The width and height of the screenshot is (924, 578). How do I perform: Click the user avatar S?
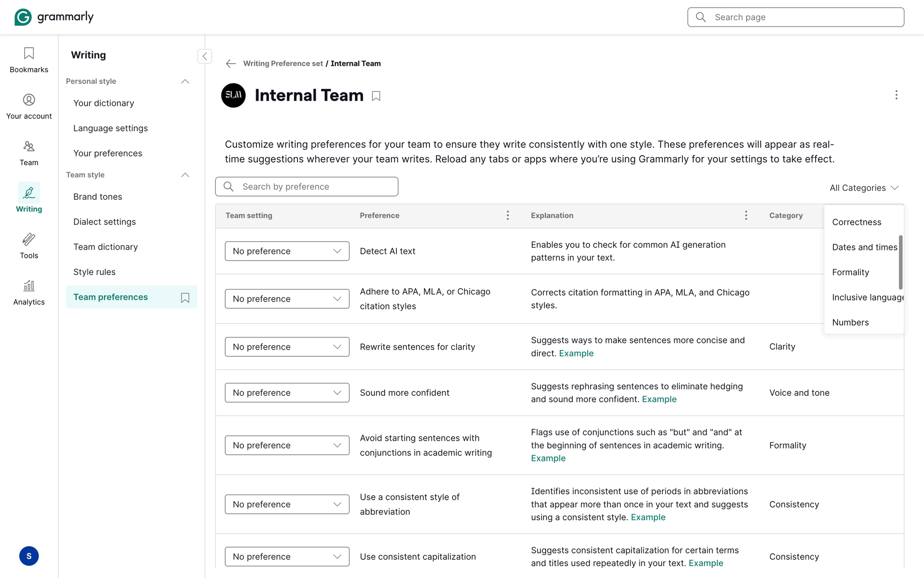coord(29,556)
